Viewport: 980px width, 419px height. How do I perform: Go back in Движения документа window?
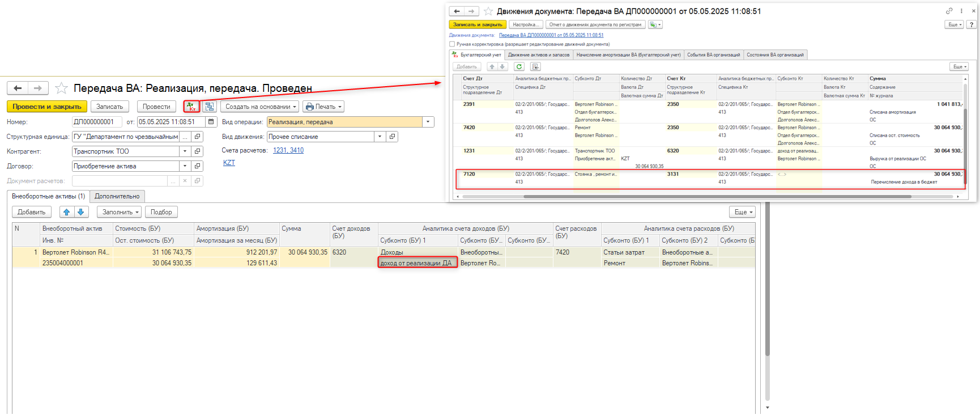(x=457, y=11)
